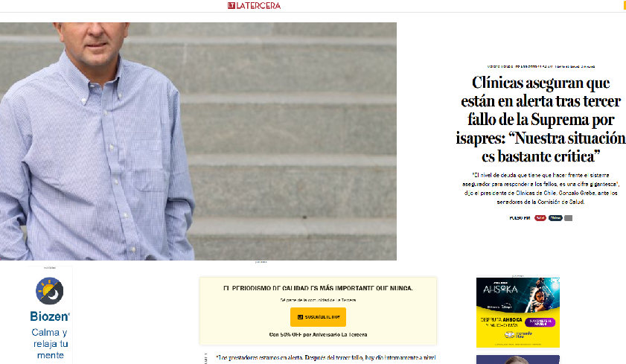Click the gray tag icon beside the dark blue tag
This screenshot has width=626, height=364.
[568, 218]
